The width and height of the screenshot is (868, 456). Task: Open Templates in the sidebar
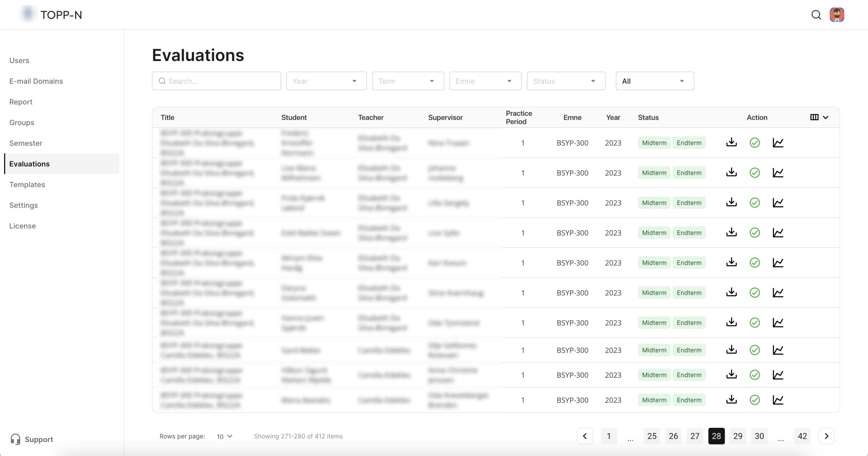27,185
